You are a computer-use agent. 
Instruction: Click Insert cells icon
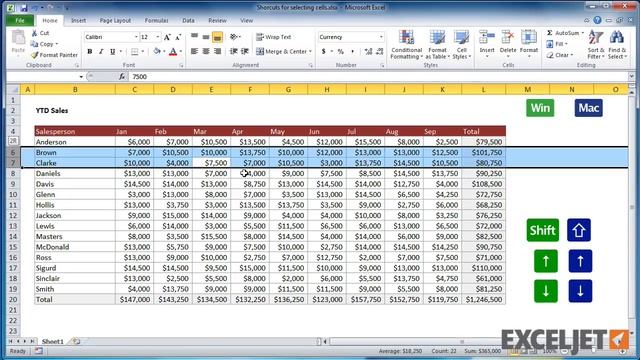487,38
